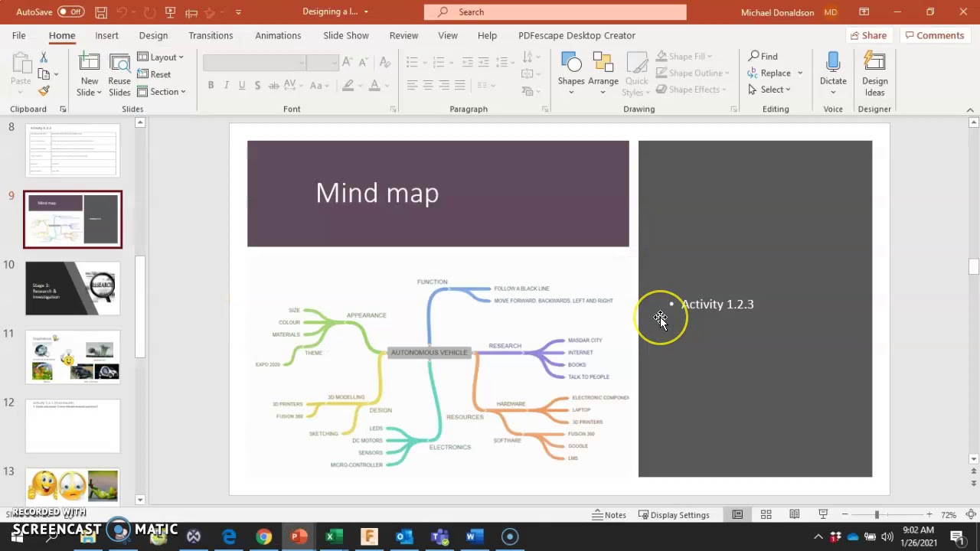Viewport: 980px width, 551px height.
Task: Click the fit slide to window icon
Action: 971,515
